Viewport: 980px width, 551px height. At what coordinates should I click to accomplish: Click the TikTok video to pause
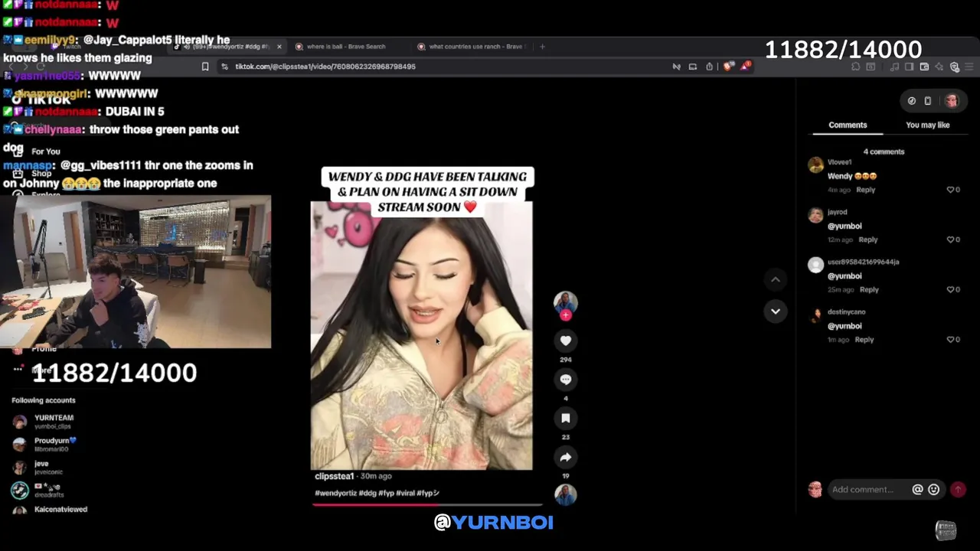pyautogui.click(x=421, y=337)
